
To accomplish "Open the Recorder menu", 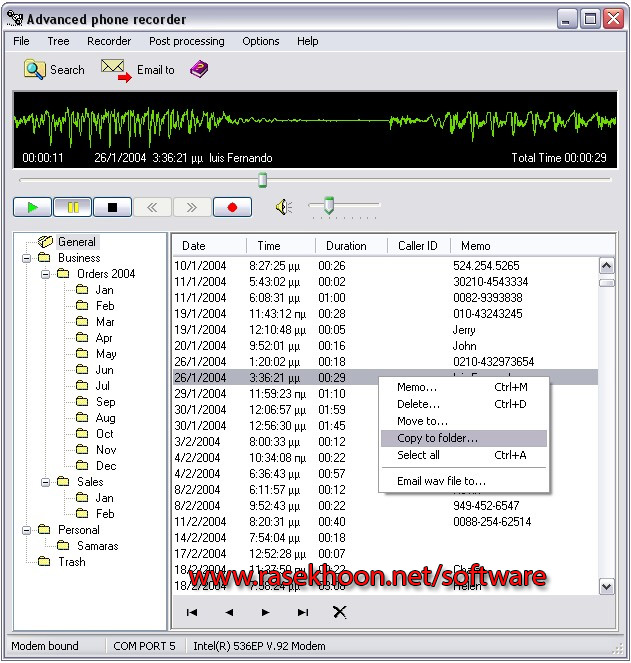I will [109, 41].
